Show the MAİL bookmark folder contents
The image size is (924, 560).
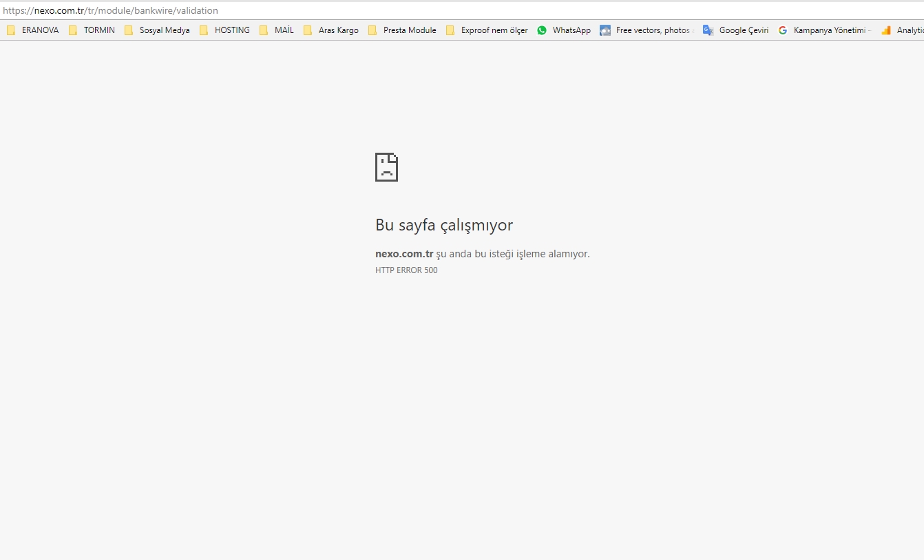click(x=277, y=30)
